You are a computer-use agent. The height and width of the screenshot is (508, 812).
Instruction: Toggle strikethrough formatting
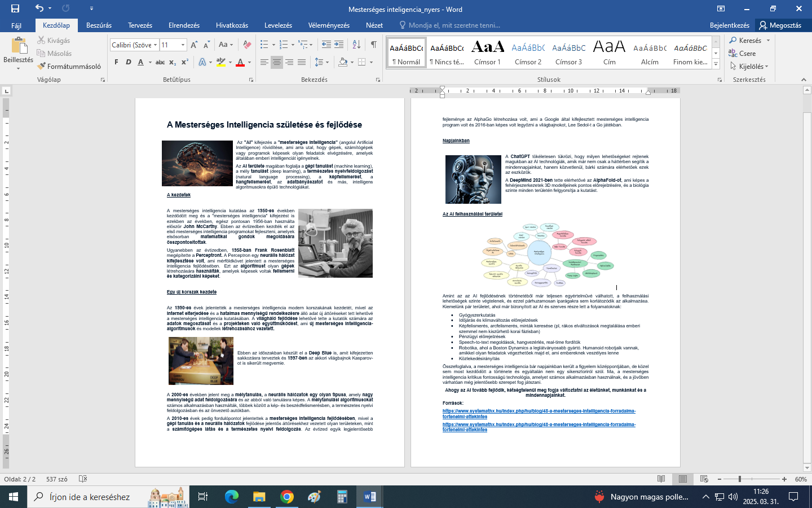[160, 62]
